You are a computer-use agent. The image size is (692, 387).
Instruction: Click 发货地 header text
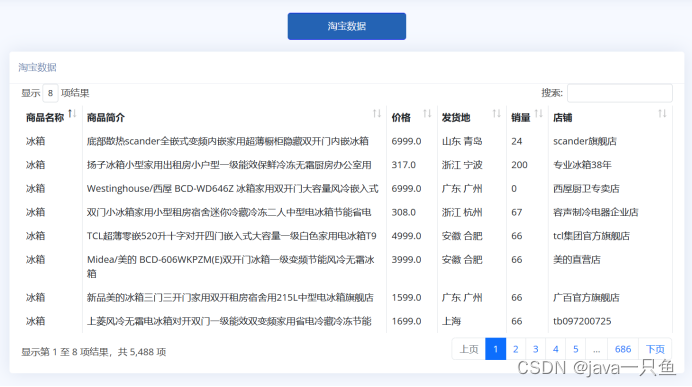click(x=456, y=118)
